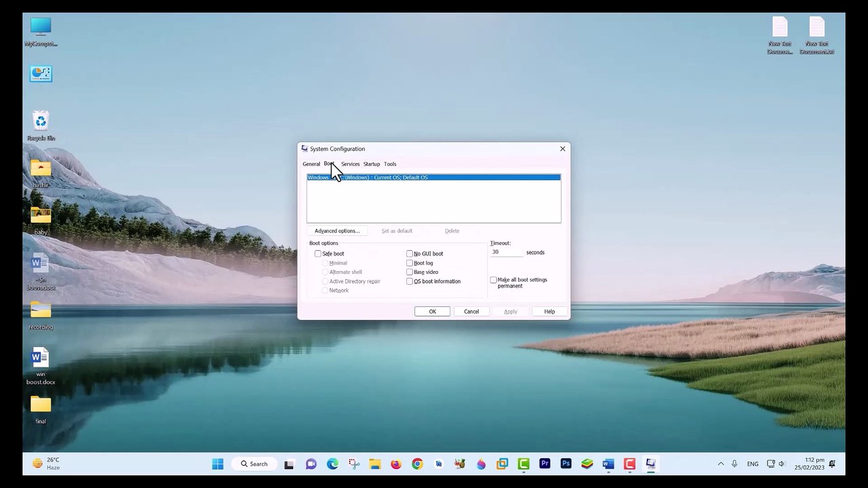
Task: Open the volume control in system tray
Action: (782, 464)
